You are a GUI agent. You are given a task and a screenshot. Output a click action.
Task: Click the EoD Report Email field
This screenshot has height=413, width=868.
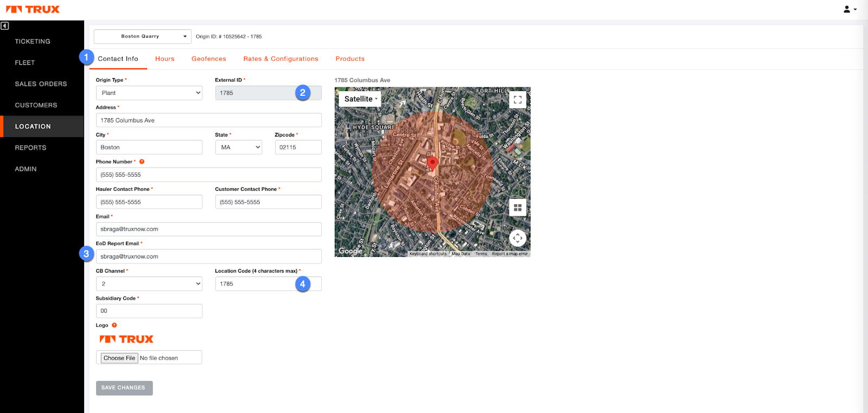tap(208, 257)
